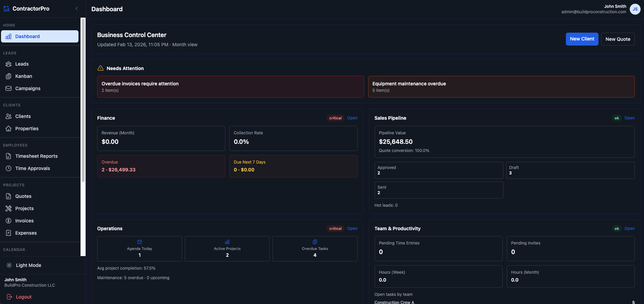Click the Agenda Today calendar icon
Image resolution: width=644 pixels, height=304 pixels.
(x=140, y=242)
